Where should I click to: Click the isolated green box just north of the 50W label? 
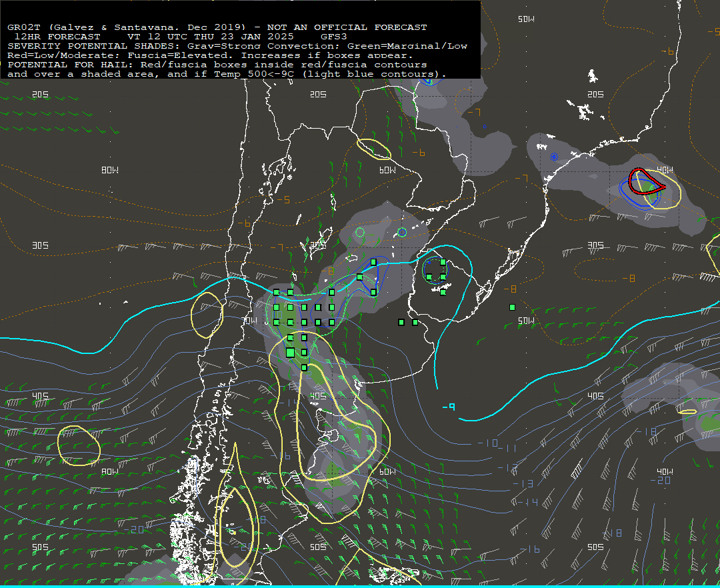tap(513, 307)
